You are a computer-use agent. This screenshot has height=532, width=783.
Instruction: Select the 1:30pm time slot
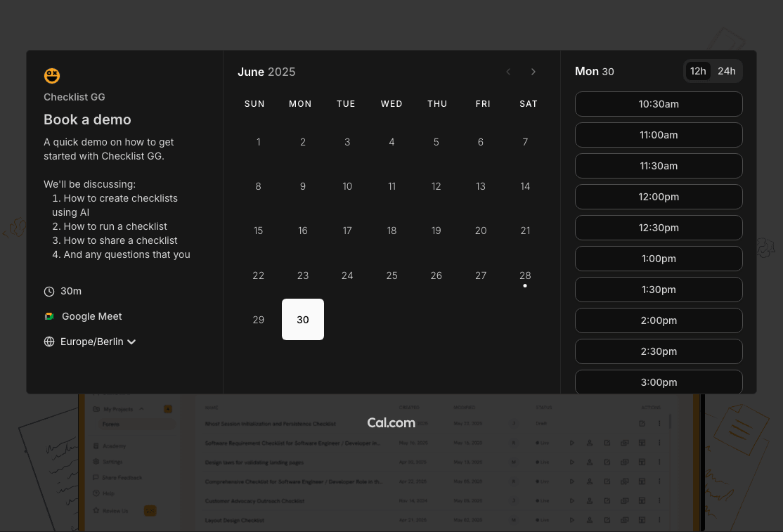tap(659, 290)
